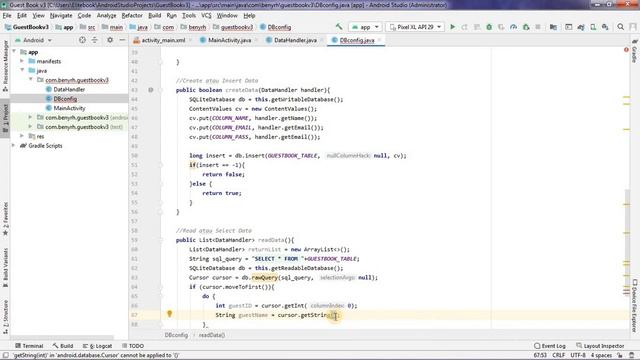Collapse the com.benyrh.guestbookv3 package node
Screen dimensions: 640x360
coord(31,80)
